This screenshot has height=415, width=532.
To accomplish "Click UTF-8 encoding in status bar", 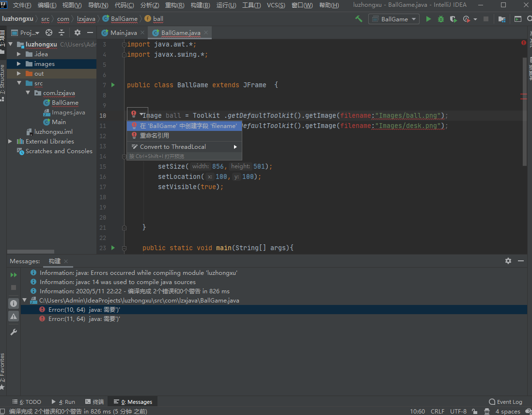I will [x=458, y=411].
